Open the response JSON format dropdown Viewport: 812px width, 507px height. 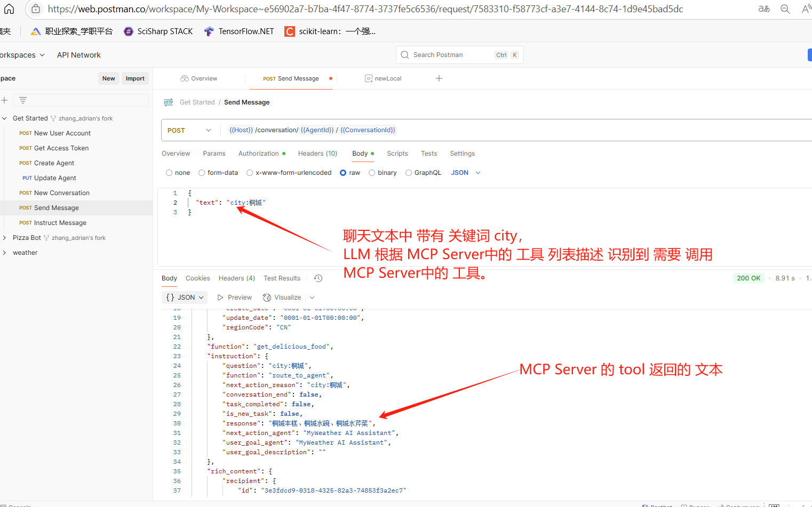(185, 297)
